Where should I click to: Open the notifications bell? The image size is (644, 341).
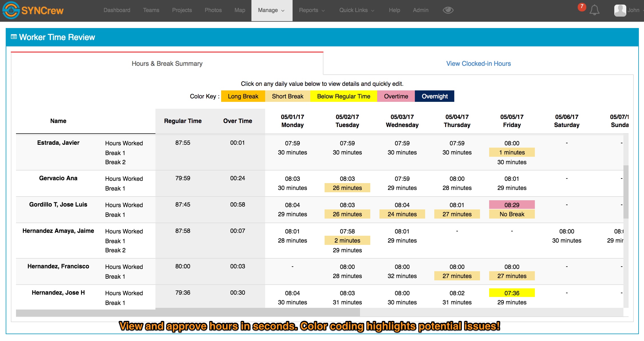(594, 10)
